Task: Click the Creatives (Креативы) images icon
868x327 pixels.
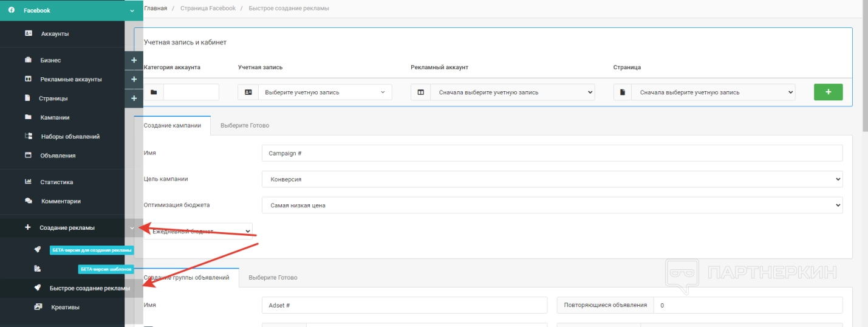Action: 38,307
